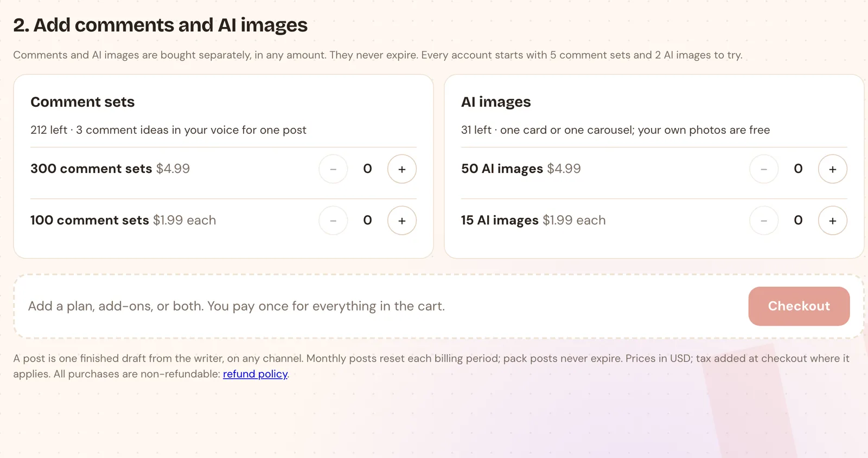This screenshot has height=458, width=868.
Task: Add one 100 comment sets pack
Action: click(402, 221)
